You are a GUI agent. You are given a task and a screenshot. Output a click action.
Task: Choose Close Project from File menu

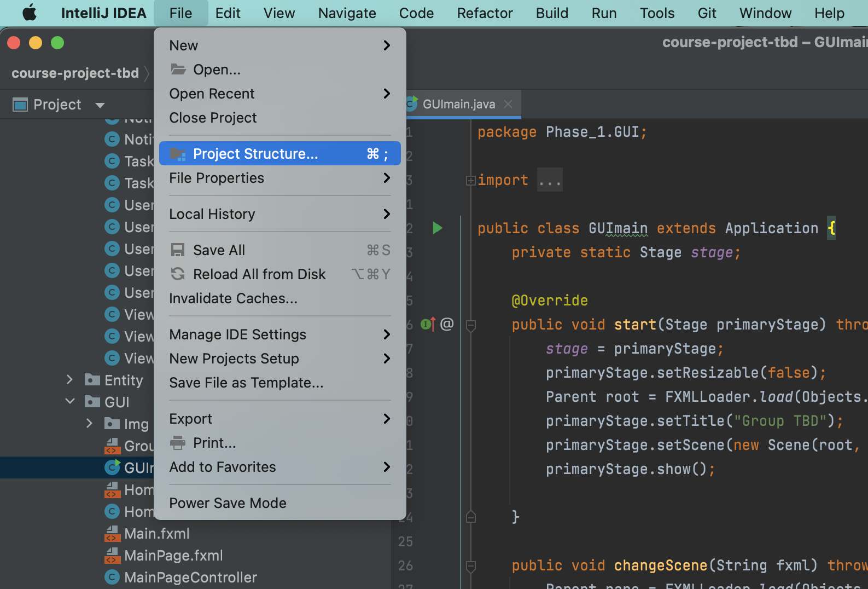click(279, 118)
